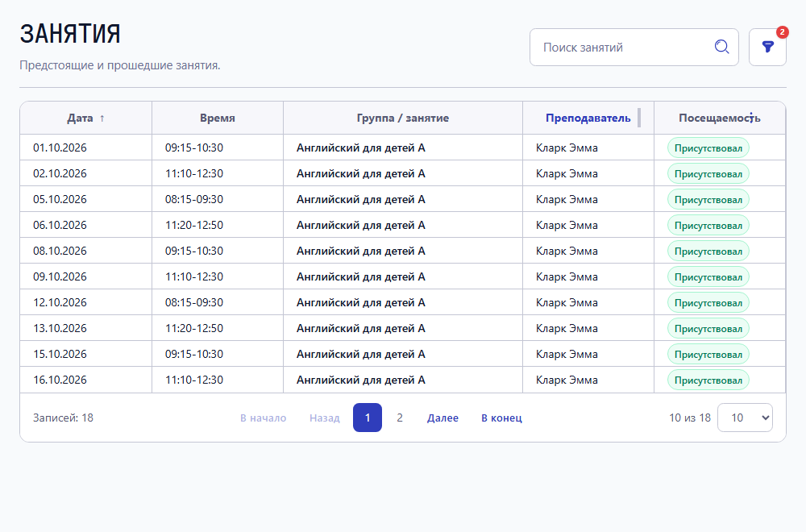Image resolution: width=806 pixels, height=532 pixels.
Task: Click the Далее pagination link
Action: coord(442,418)
